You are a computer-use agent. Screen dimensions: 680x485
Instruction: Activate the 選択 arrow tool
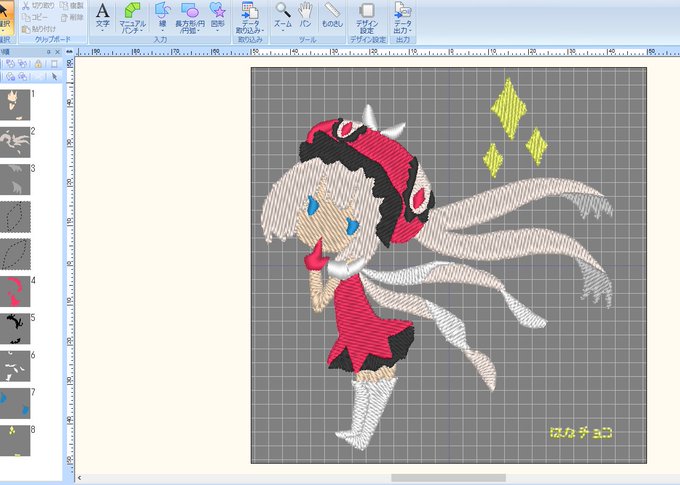pyautogui.click(x=5, y=17)
